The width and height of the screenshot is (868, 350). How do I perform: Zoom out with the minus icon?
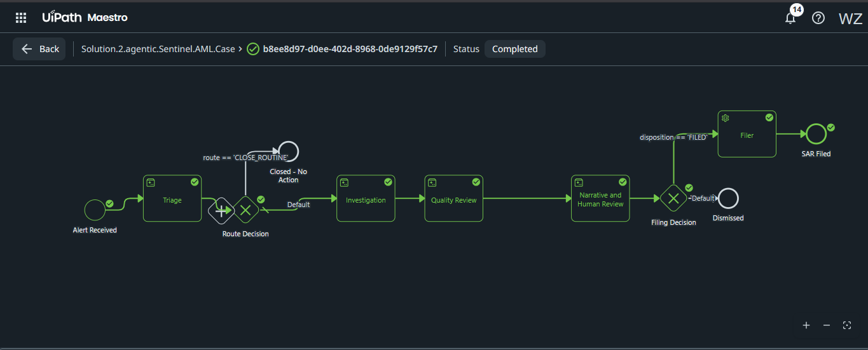click(827, 325)
